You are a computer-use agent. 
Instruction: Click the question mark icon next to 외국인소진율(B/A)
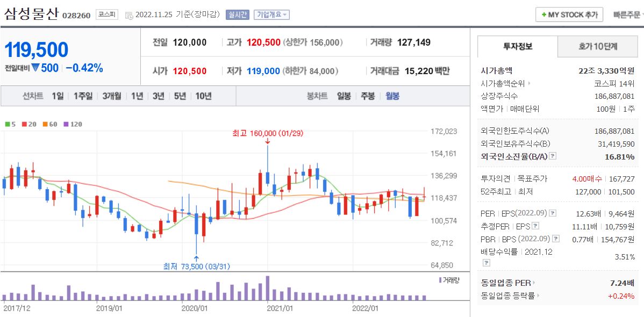click(x=553, y=156)
